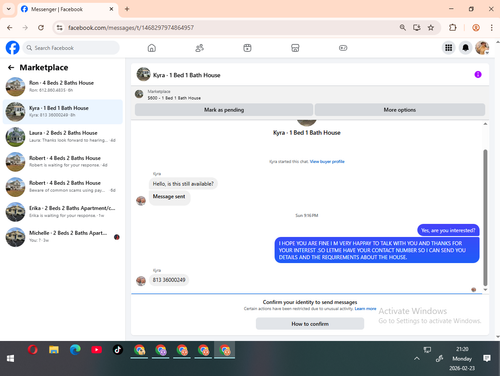Click the chat scrollbar down arrow
The width and height of the screenshot is (500, 376).
[x=485, y=290]
